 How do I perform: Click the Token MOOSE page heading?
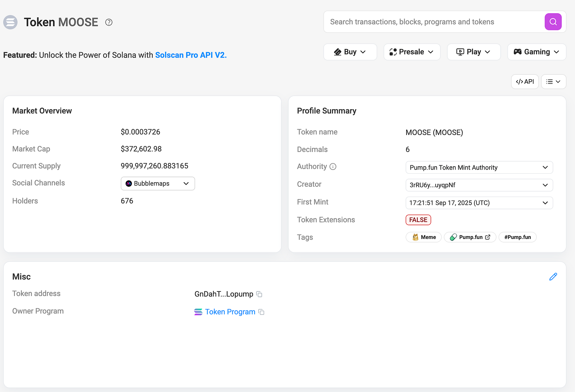(x=61, y=22)
